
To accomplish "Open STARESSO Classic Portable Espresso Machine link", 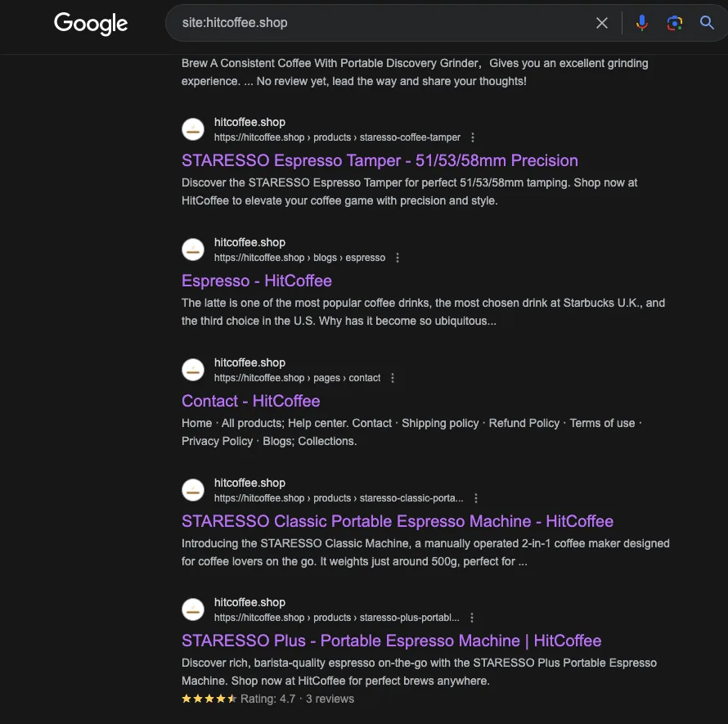I will click(398, 521).
